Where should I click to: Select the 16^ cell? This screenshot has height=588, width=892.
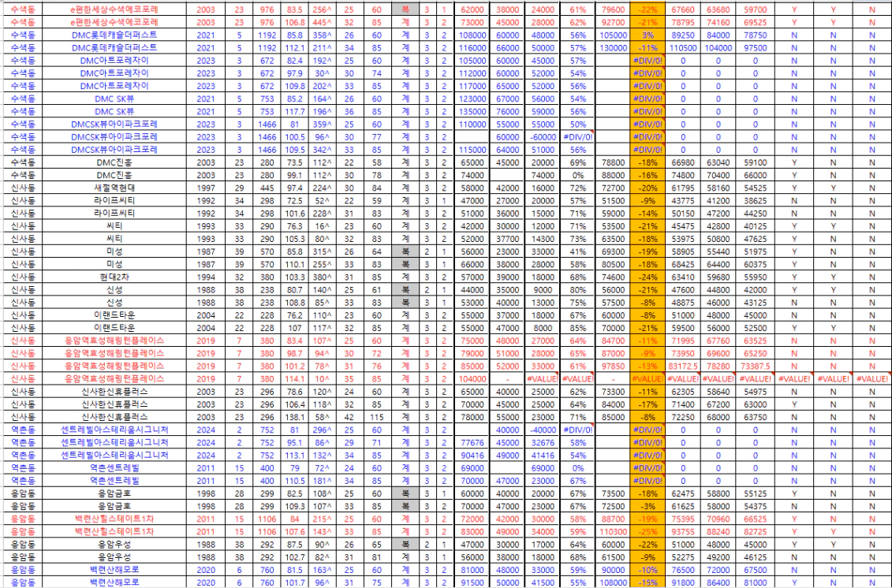(322, 226)
